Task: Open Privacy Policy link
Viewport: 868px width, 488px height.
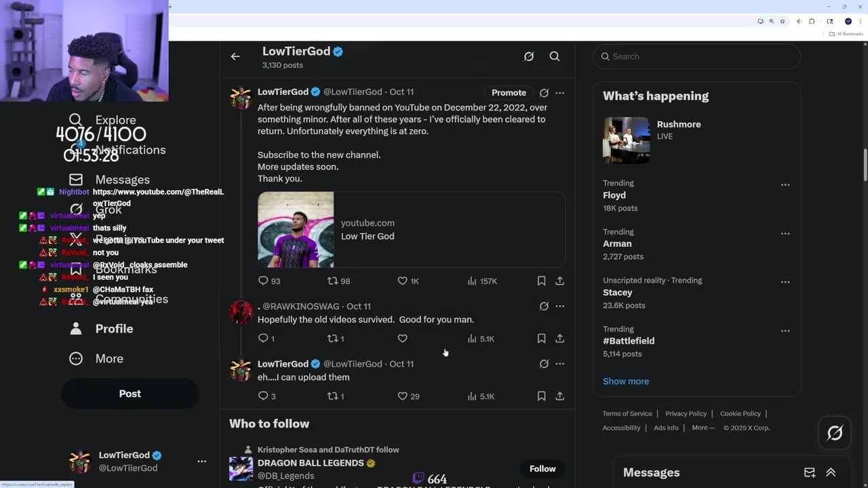Action: coord(686,413)
